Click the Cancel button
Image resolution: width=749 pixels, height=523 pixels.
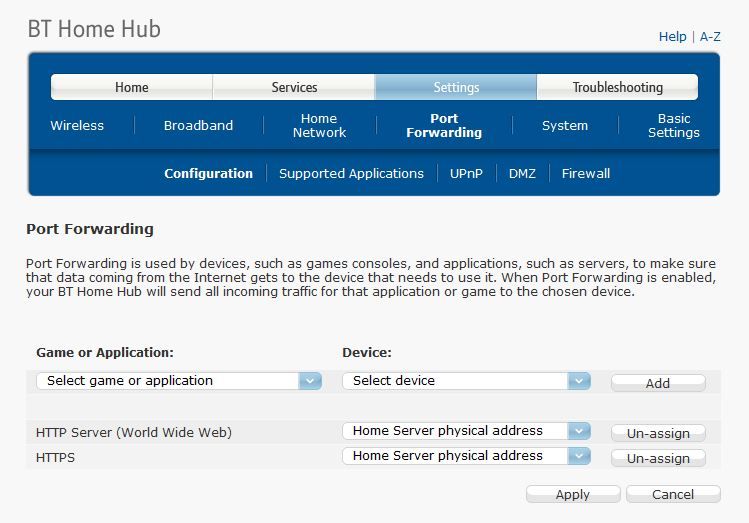coord(673,494)
